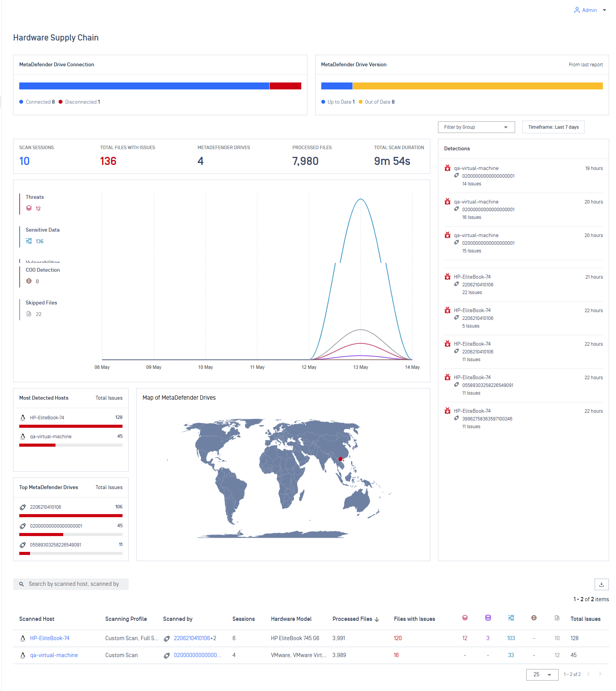Click the Out of Date legend item
This screenshot has width=616, height=691.
[377, 102]
